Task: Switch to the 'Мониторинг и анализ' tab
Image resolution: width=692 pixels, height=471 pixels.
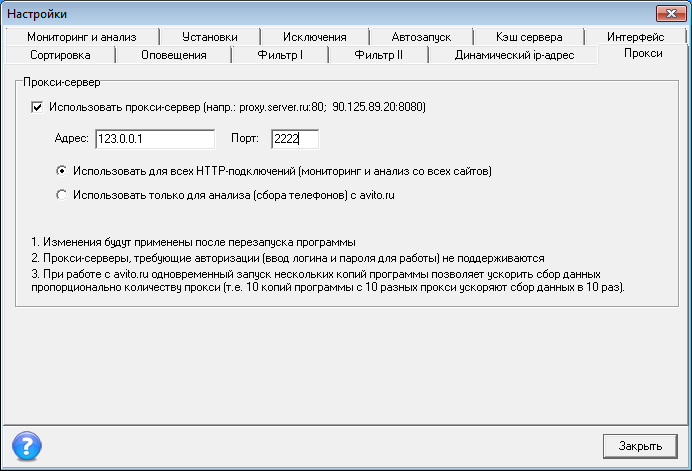Action: point(82,37)
